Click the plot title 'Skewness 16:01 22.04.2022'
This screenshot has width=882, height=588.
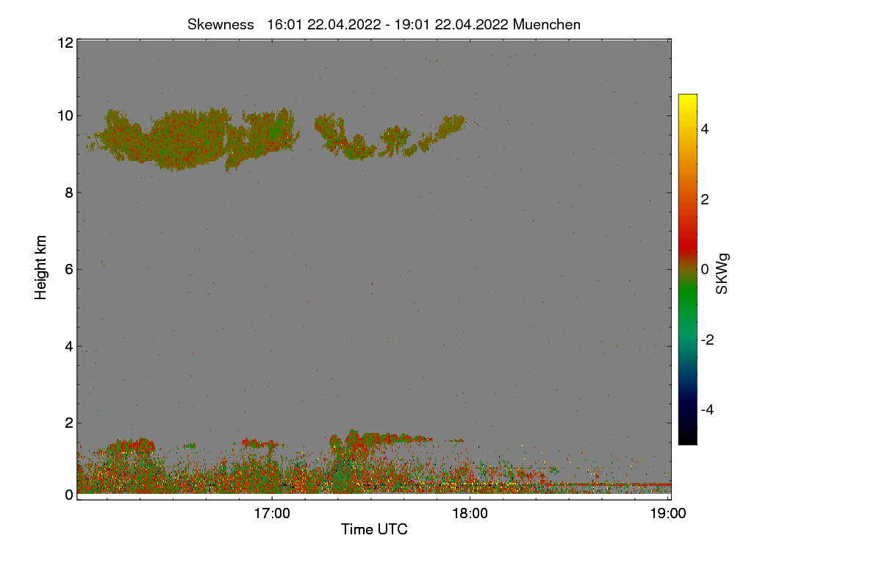click(384, 24)
